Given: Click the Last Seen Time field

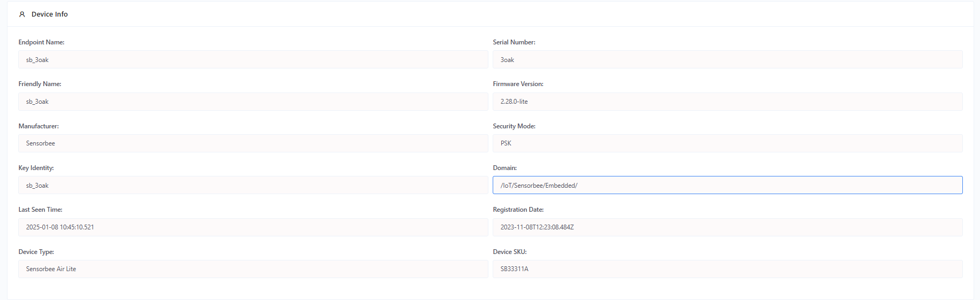Looking at the screenshot, I should coord(253,227).
